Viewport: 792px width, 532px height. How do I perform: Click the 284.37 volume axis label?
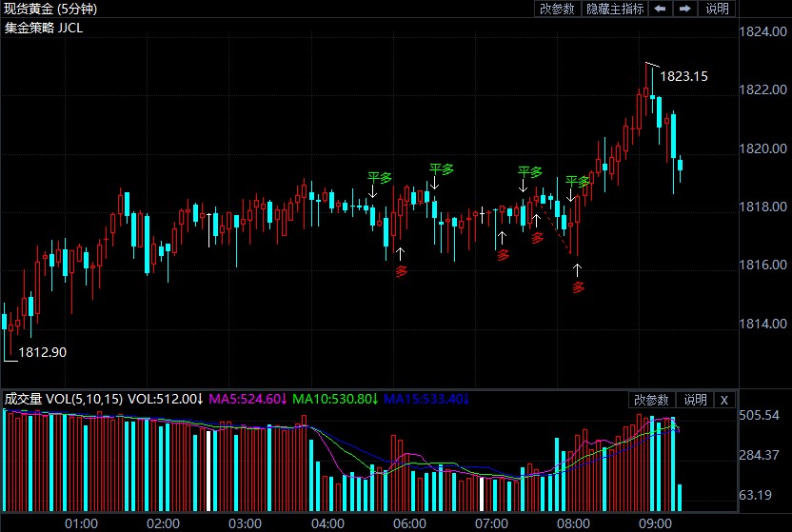tap(760, 455)
